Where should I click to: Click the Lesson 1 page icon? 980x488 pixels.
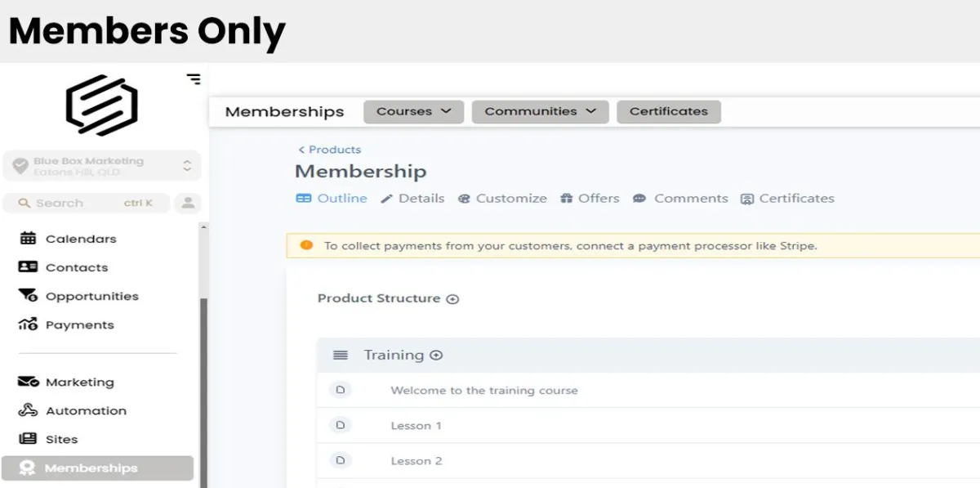(x=341, y=425)
